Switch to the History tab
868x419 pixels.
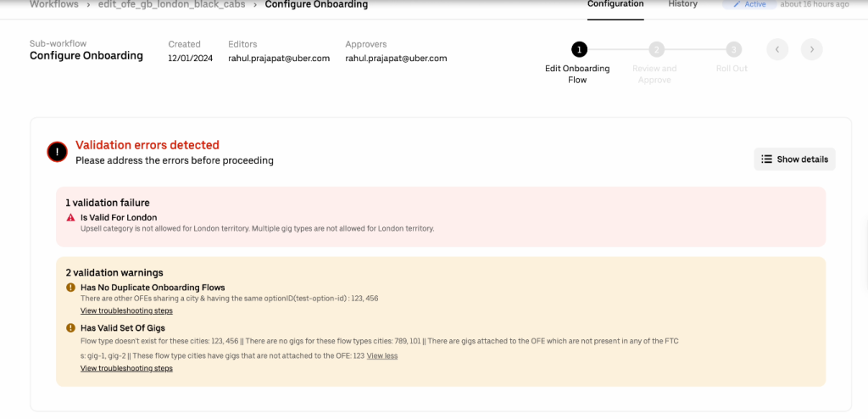(682, 4)
